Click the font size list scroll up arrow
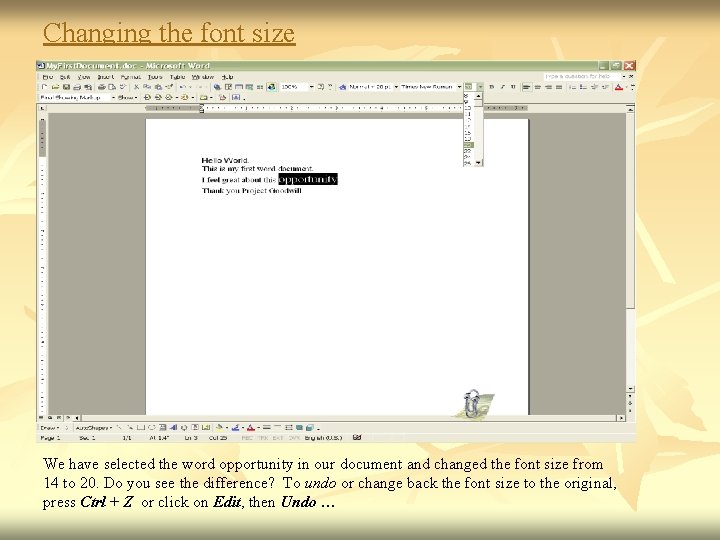Screen dimensions: 720x540 479,96
